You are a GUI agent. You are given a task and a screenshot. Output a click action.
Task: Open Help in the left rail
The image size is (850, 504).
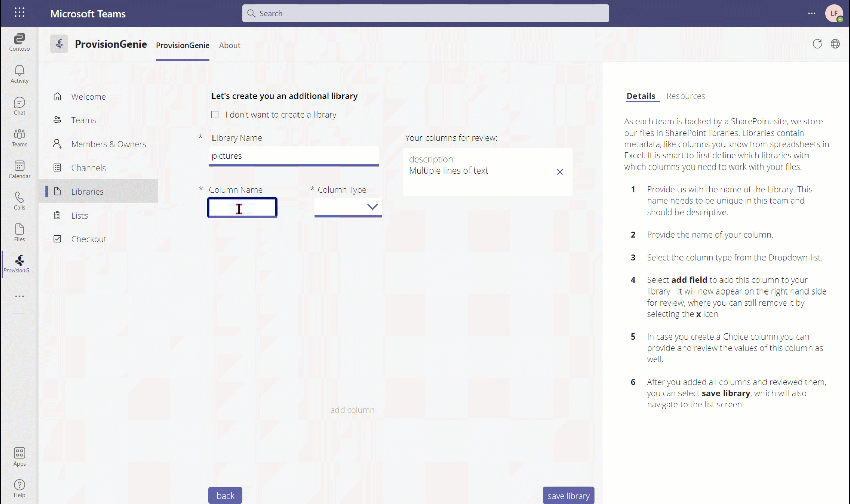[x=19, y=489]
